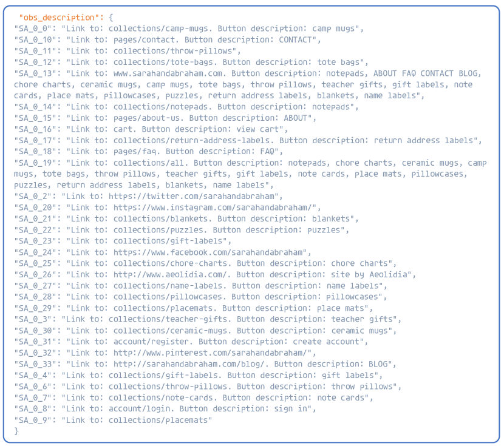
Task: Click the "SA_0_16" view cart line
Action: coord(151,129)
